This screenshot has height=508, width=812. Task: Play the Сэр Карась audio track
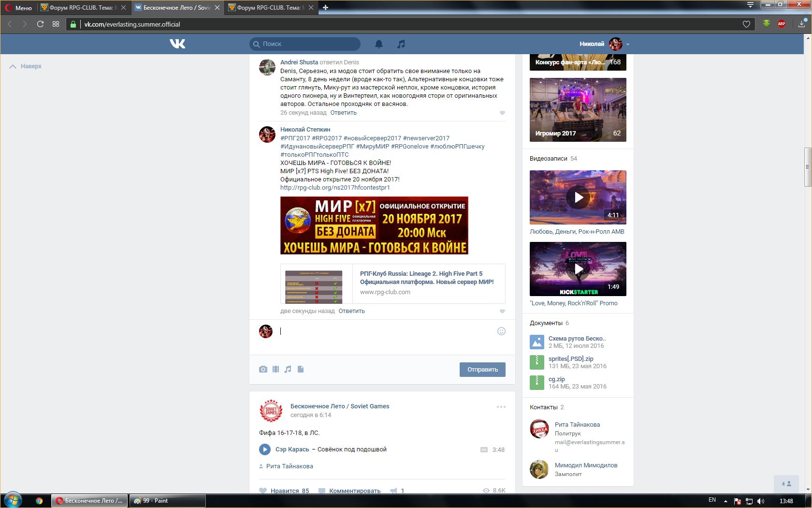265,449
